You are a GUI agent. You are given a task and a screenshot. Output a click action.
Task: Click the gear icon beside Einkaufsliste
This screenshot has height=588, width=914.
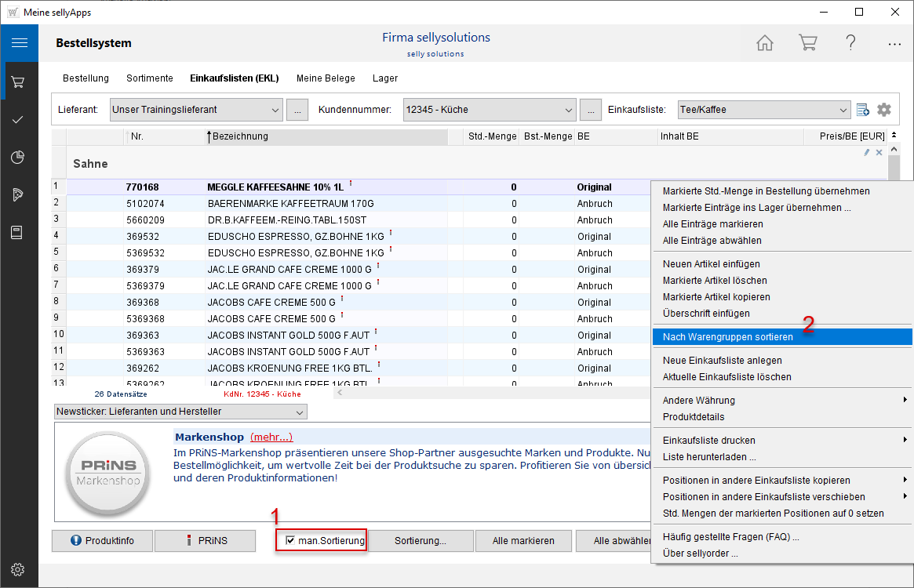coord(884,110)
